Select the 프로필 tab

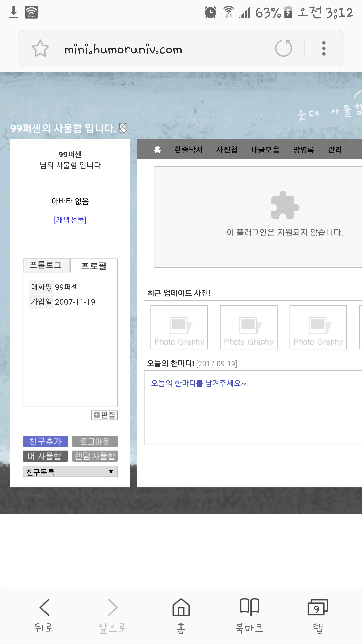tap(94, 266)
